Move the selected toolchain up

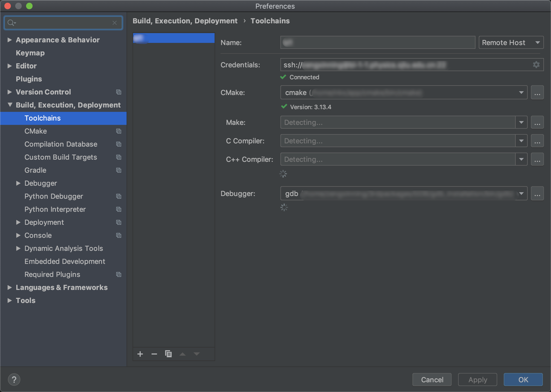point(182,354)
